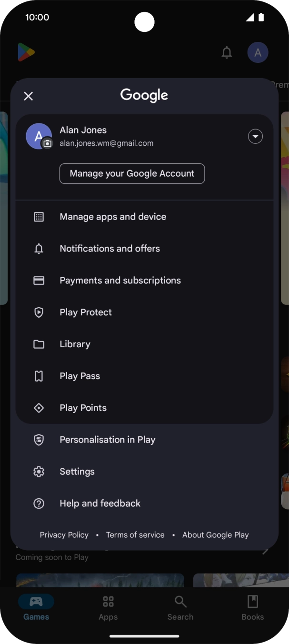
Task: Tap the Google Play logo
Action: click(x=27, y=52)
